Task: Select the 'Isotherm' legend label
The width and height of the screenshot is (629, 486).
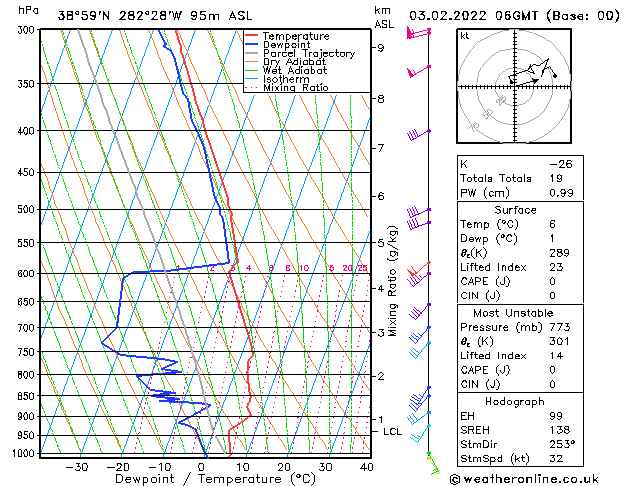Action: pos(286,79)
